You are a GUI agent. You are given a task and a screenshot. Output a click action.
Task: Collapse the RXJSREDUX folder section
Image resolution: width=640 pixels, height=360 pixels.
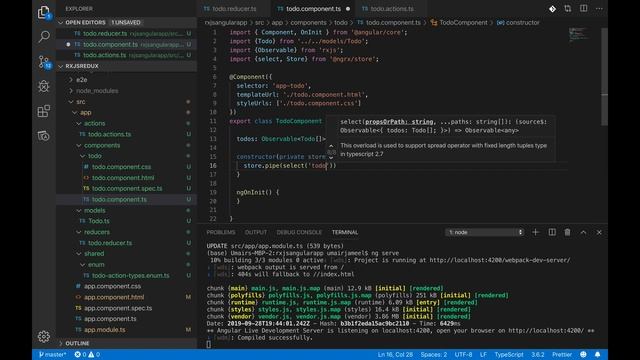61,66
